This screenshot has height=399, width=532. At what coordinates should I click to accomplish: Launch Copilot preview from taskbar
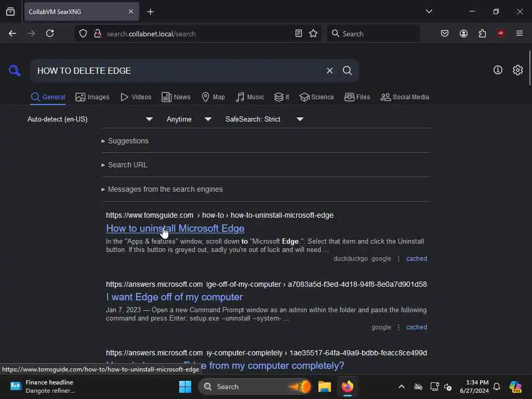tap(515, 387)
